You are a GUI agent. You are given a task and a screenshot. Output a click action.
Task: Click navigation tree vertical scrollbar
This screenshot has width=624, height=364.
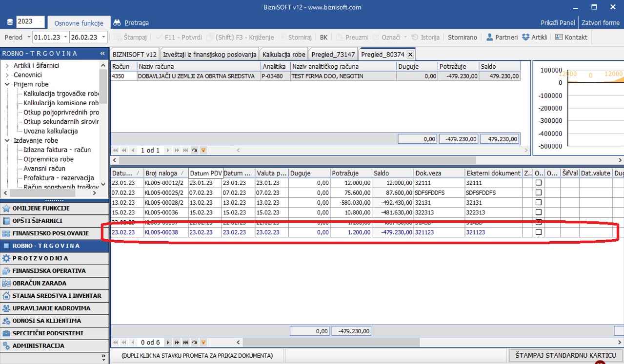point(103,124)
